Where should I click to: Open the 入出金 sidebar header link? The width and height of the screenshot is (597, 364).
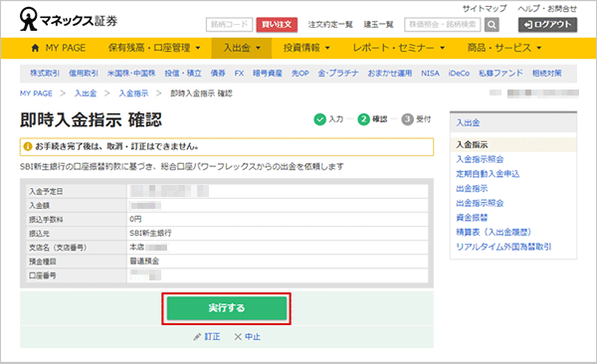(x=468, y=123)
